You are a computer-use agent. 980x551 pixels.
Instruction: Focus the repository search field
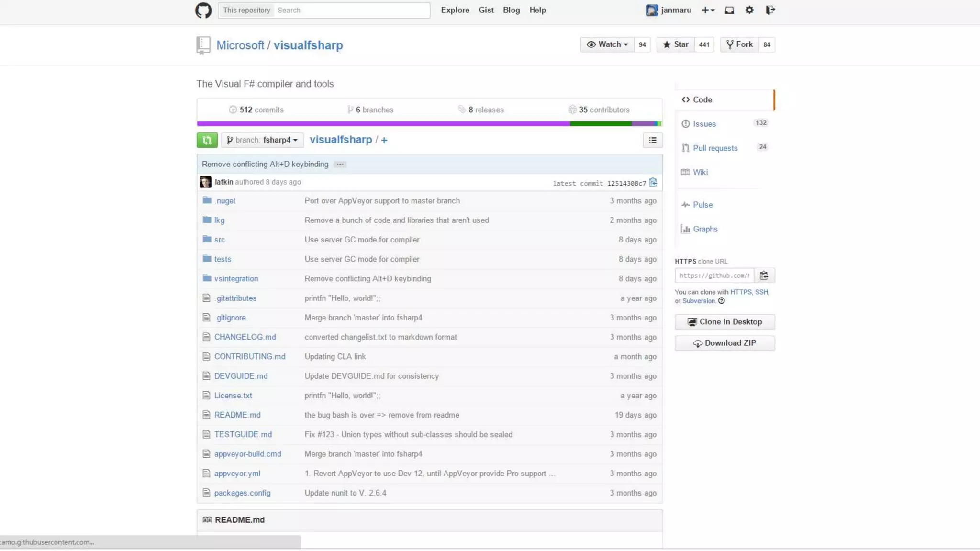[352, 10]
